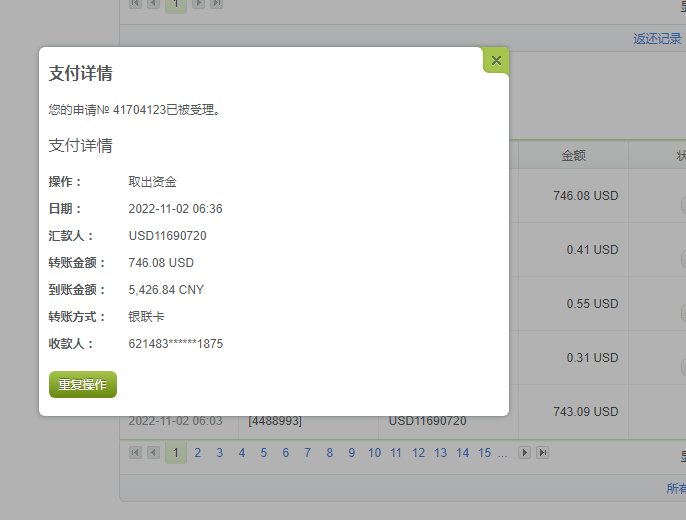Go to first page in bottom pager
The height and width of the screenshot is (520, 686).
[135, 452]
